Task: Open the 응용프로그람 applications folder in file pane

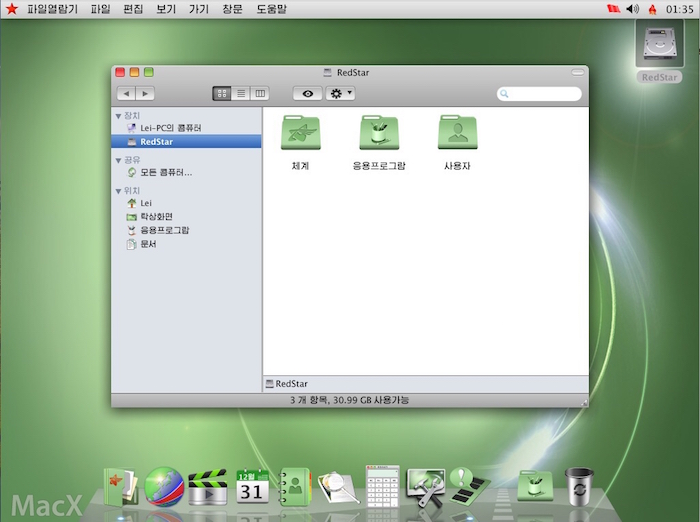Action: [379, 133]
